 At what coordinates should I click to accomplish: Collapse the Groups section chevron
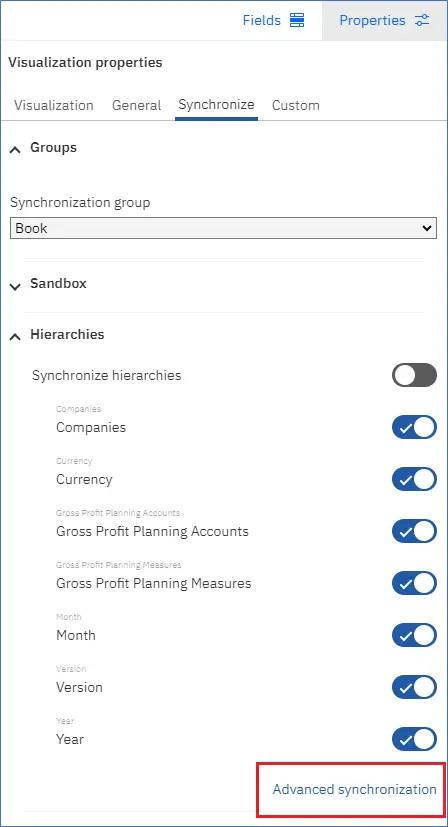click(x=16, y=150)
